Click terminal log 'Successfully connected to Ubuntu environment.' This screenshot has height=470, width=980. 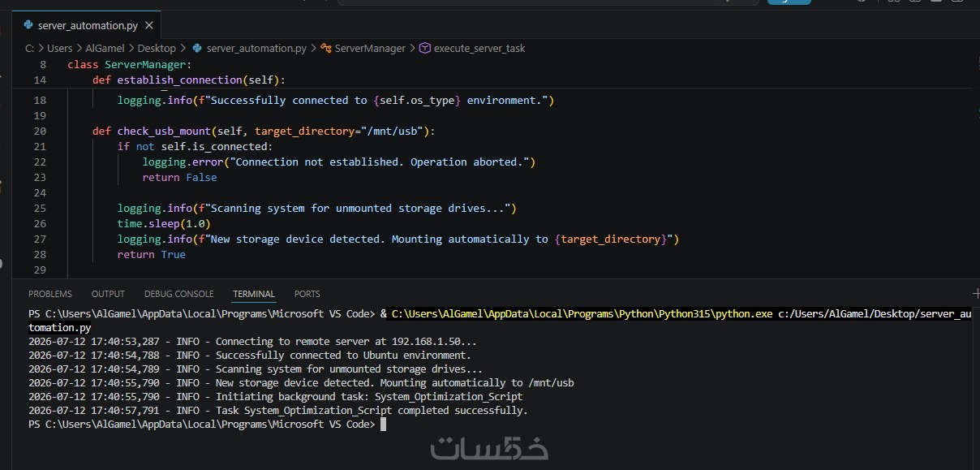click(x=343, y=356)
